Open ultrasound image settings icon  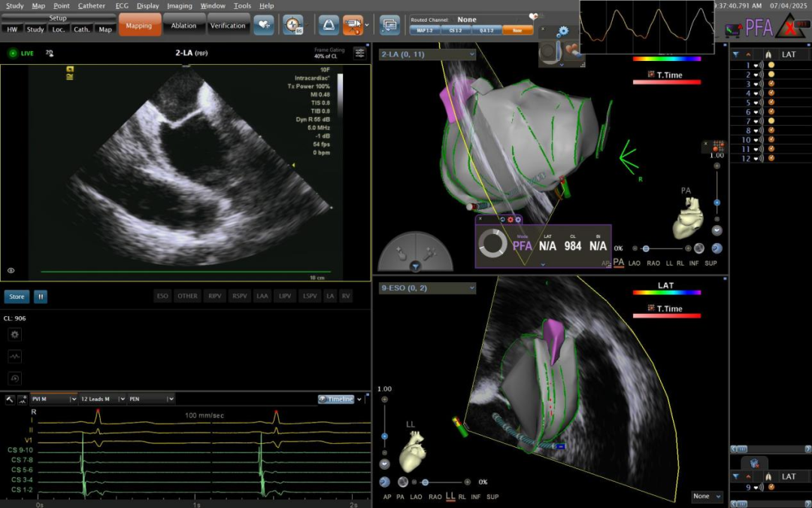coord(359,53)
